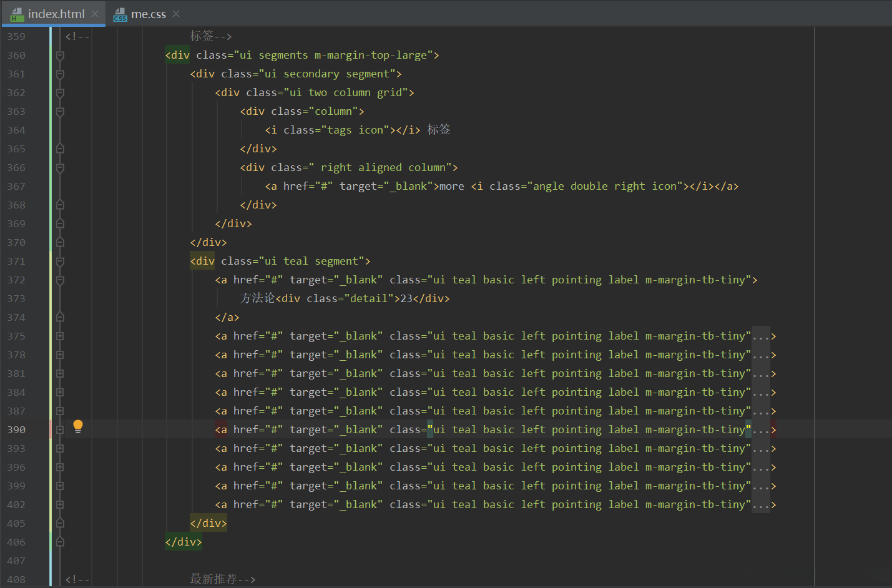Close the index.html tab

click(x=95, y=14)
